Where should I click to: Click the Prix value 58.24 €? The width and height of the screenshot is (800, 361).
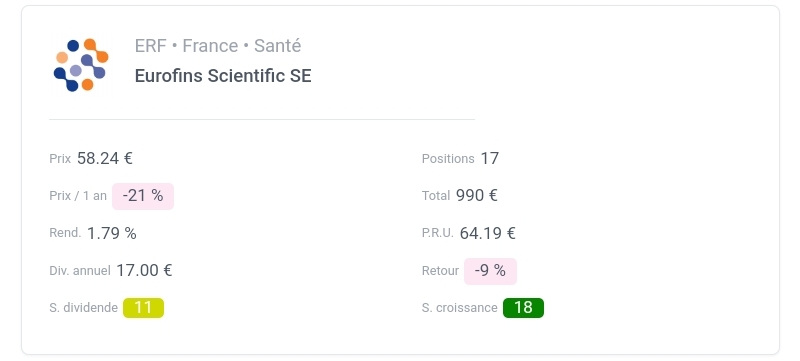tap(105, 159)
